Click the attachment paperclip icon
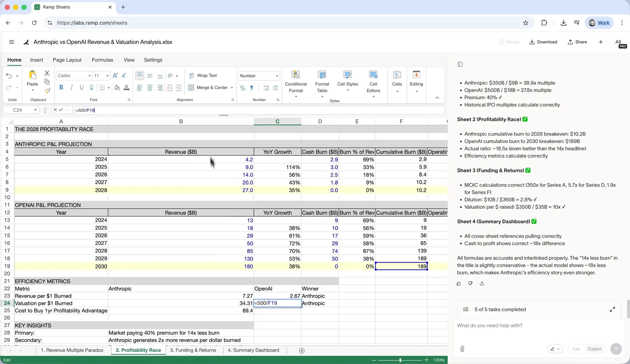The width and height of the screenshot is (630, 364). coord(462,349)
